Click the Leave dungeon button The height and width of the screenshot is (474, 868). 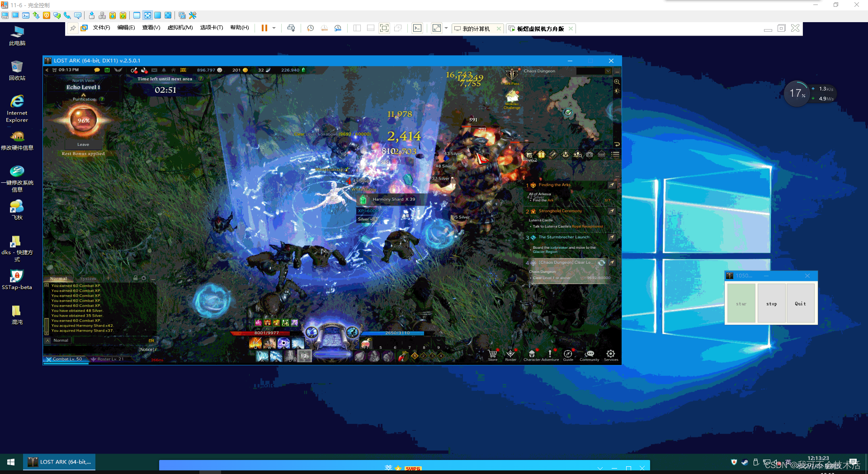[x=83, y=145]
